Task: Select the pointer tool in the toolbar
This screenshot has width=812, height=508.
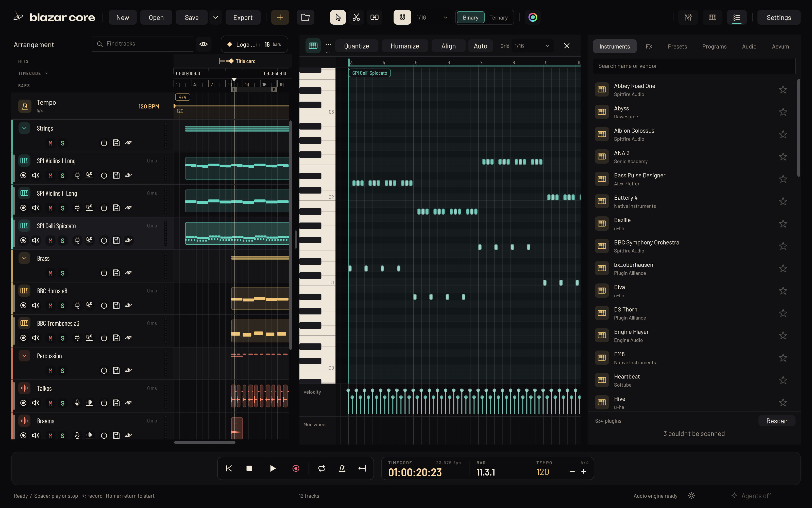Action: click(337, 18)
